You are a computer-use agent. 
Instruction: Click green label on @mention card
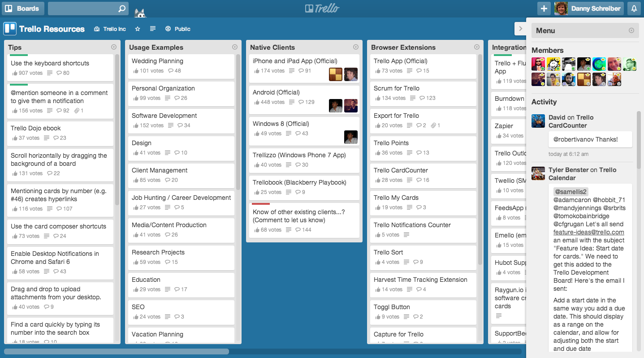tap(19, 85)
